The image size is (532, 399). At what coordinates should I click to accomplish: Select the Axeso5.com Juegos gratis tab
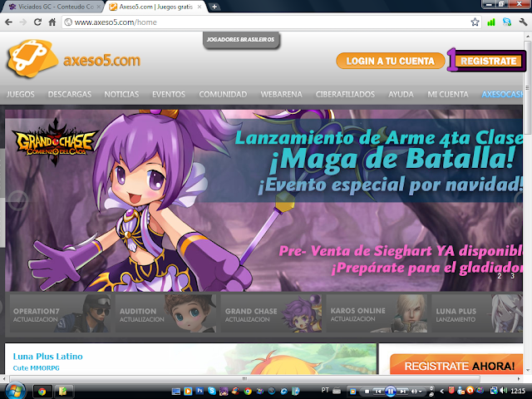[156, 7]
